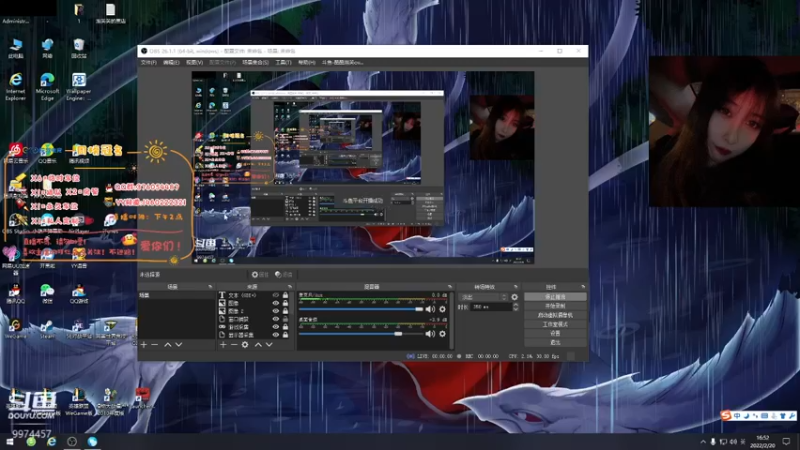Open 此电脑 desktop icon
This screenshot has width=800, height=450.
pos(15,48)
